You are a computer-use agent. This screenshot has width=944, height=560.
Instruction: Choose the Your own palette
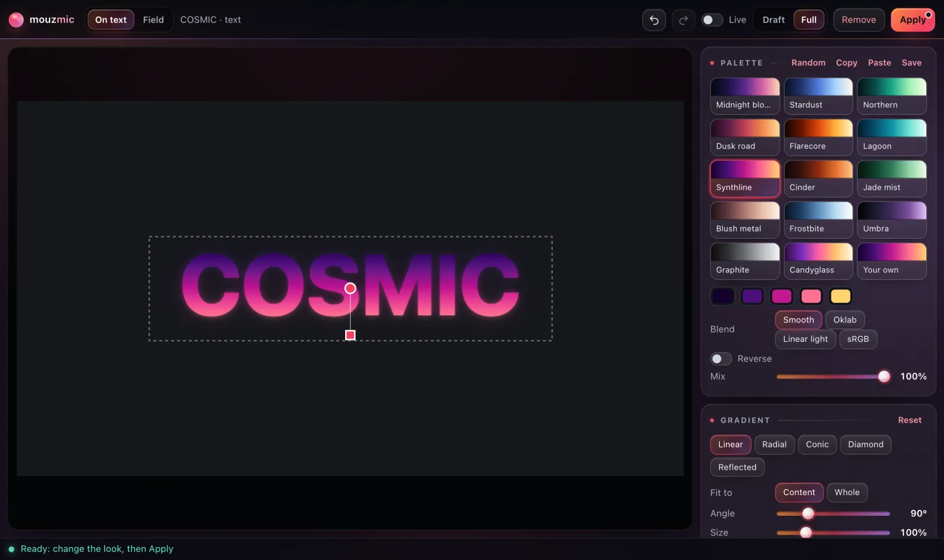(x=892, y=261)
